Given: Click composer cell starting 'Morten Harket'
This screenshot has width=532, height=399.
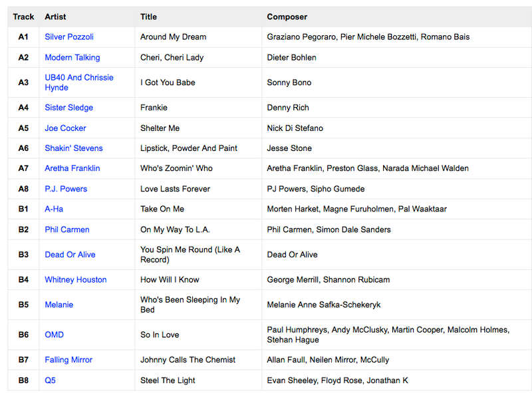Looking at the screenshot, I should pyautogui.click(x=357, y=209).
